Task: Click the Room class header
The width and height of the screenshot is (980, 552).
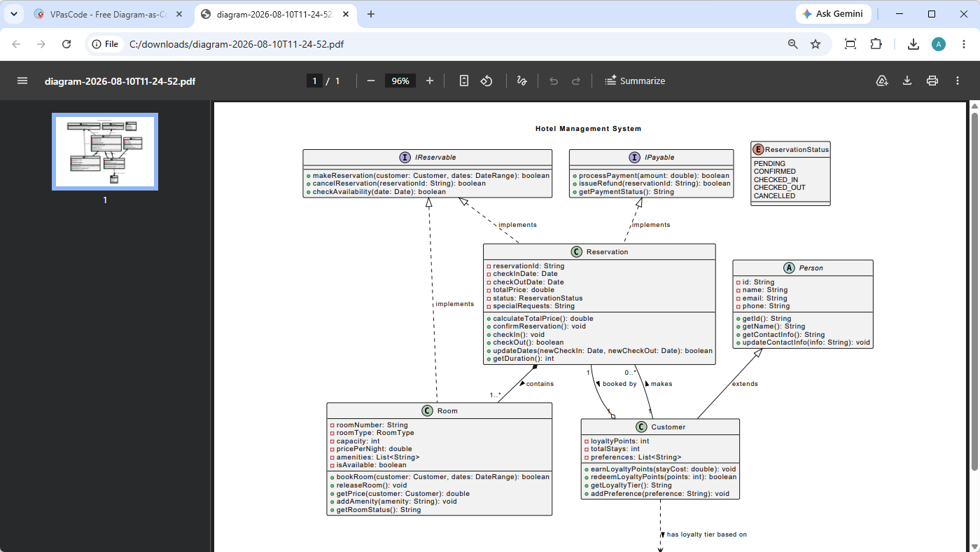Action: [440, 410]
